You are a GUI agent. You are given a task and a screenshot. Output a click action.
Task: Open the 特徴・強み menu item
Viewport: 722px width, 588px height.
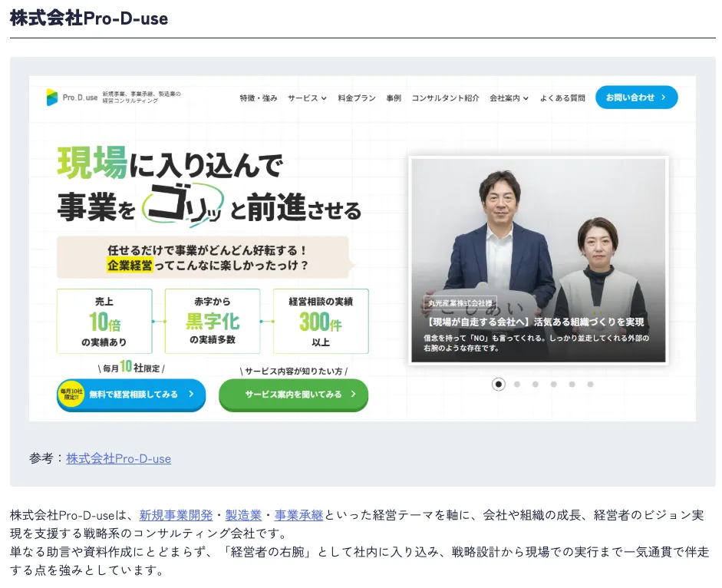259,98
